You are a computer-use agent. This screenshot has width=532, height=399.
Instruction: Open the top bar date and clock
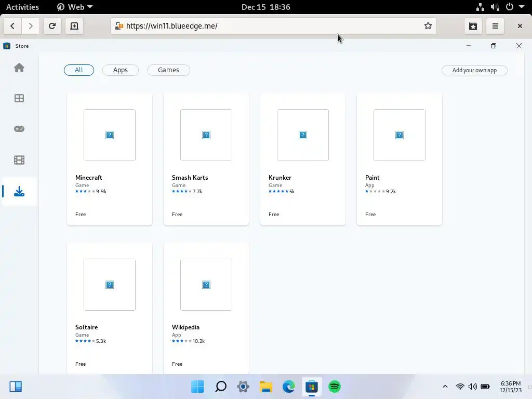tap(265, 7)
